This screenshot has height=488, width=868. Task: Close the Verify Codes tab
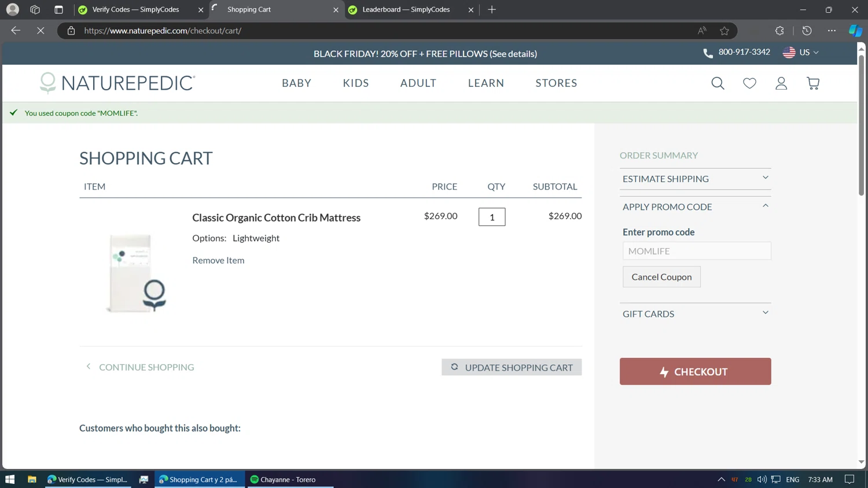[x=201, y=10]
